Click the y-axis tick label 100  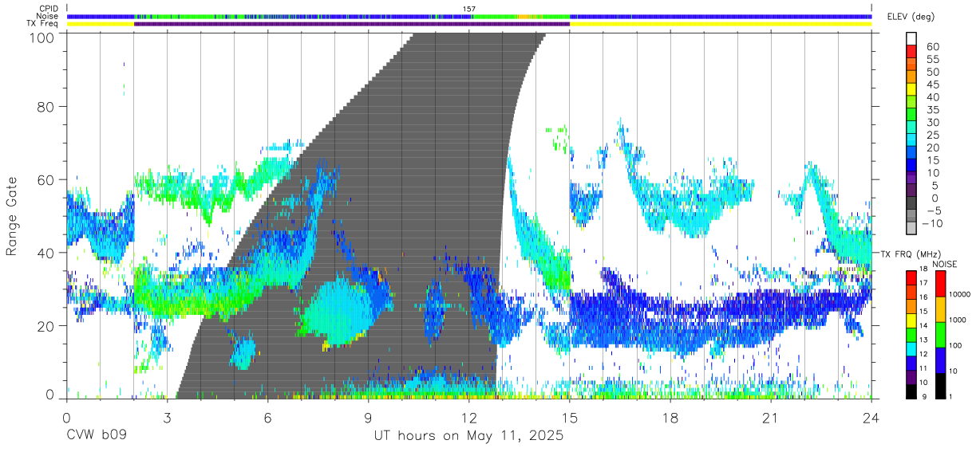pyautogui.click(x=44, y=37)
